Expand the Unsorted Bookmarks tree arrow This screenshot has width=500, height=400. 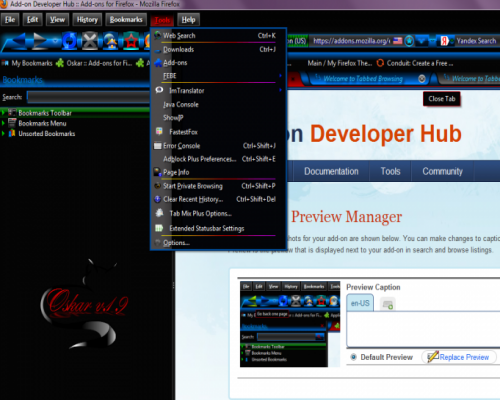(x=3, y=133)
